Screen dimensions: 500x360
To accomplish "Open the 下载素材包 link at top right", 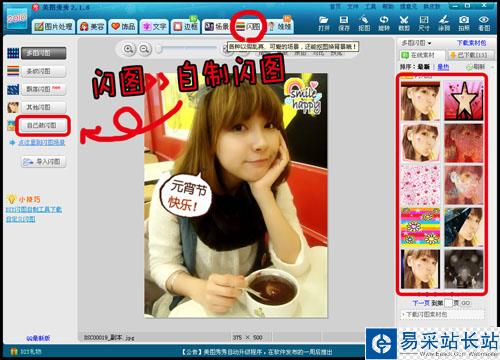I will pyautogui.click(x=471, y=43).
